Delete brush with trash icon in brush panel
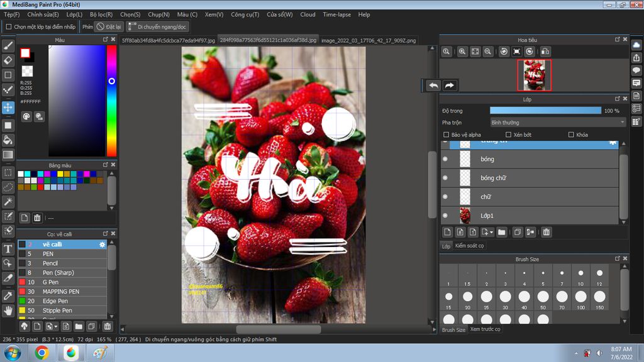 [107, 326]
